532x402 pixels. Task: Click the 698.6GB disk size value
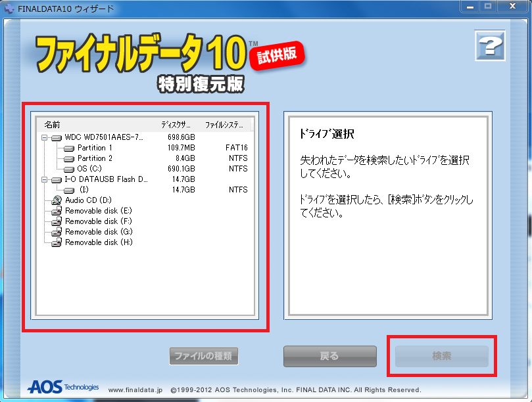181,137
